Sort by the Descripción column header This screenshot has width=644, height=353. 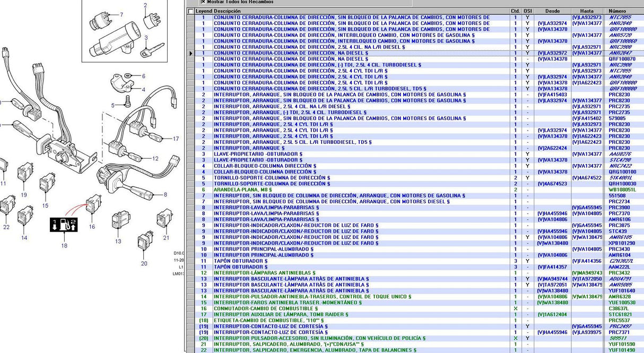[227, 11]
